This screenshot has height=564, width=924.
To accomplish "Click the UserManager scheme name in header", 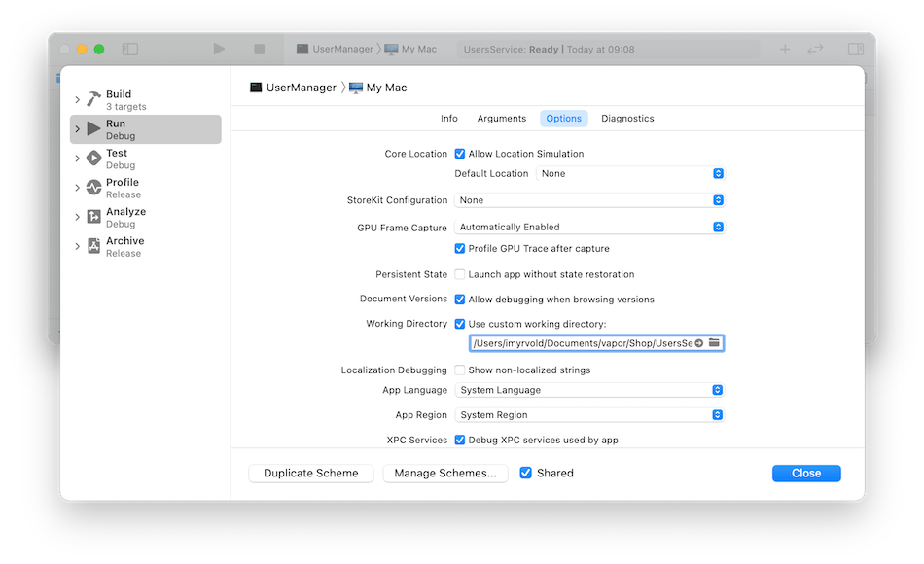I will [302, 88].
